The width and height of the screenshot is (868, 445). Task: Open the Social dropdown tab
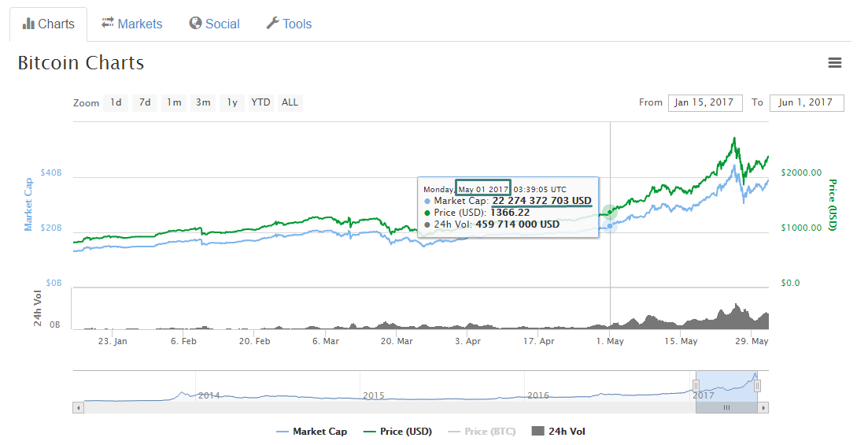click(x=214, y=24)
